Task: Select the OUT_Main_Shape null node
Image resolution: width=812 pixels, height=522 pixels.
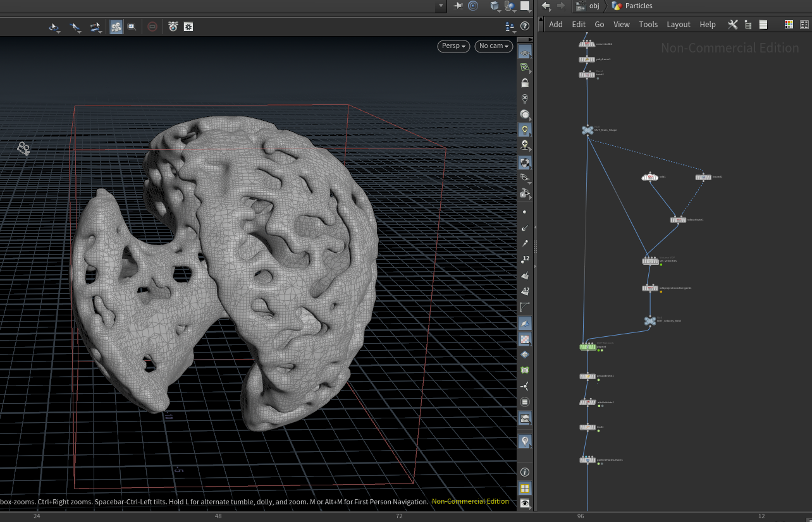Action: point(587,130)
